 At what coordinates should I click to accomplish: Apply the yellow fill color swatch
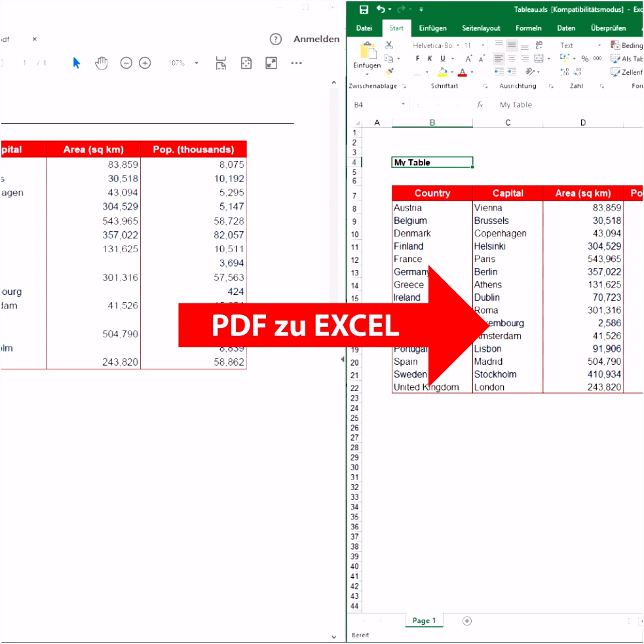coord(443,72)
